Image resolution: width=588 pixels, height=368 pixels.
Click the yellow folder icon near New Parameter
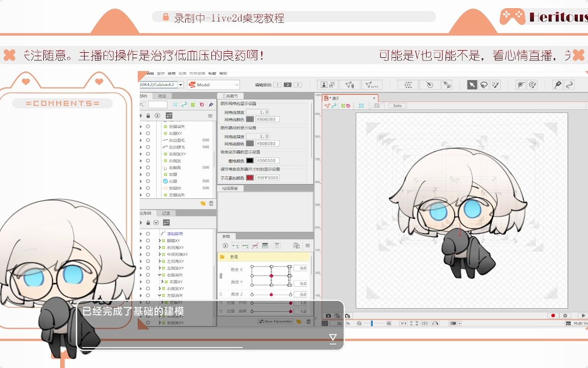(x=299, y=322)
